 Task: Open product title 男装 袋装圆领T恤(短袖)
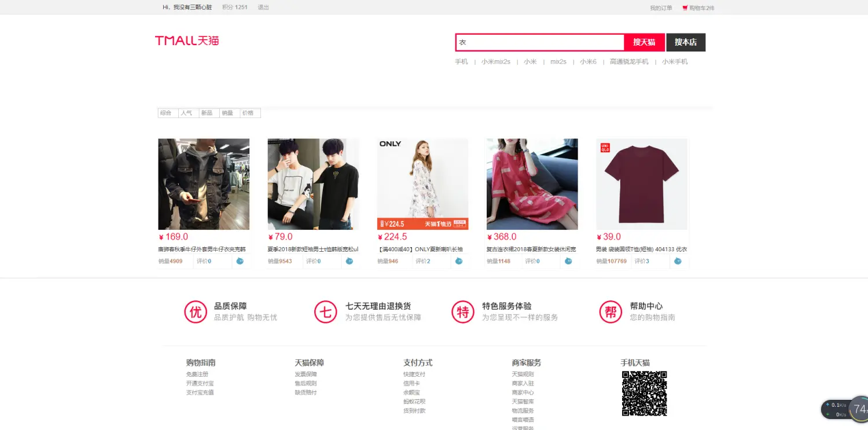[x=642, y=249]
